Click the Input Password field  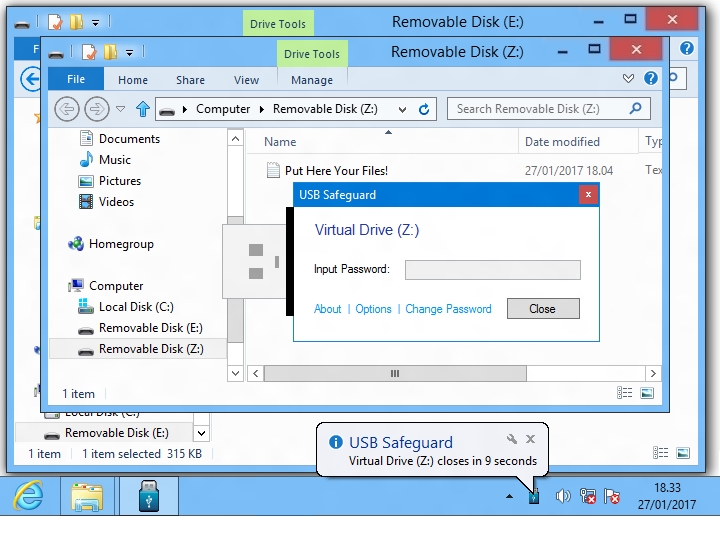click(492, 270)
